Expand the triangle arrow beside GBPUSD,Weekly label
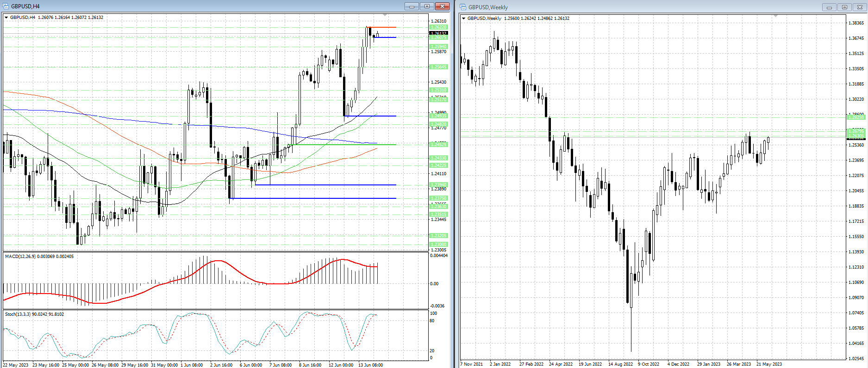Image resolution: width=868 pixels, height=368 pixels. 463,18
